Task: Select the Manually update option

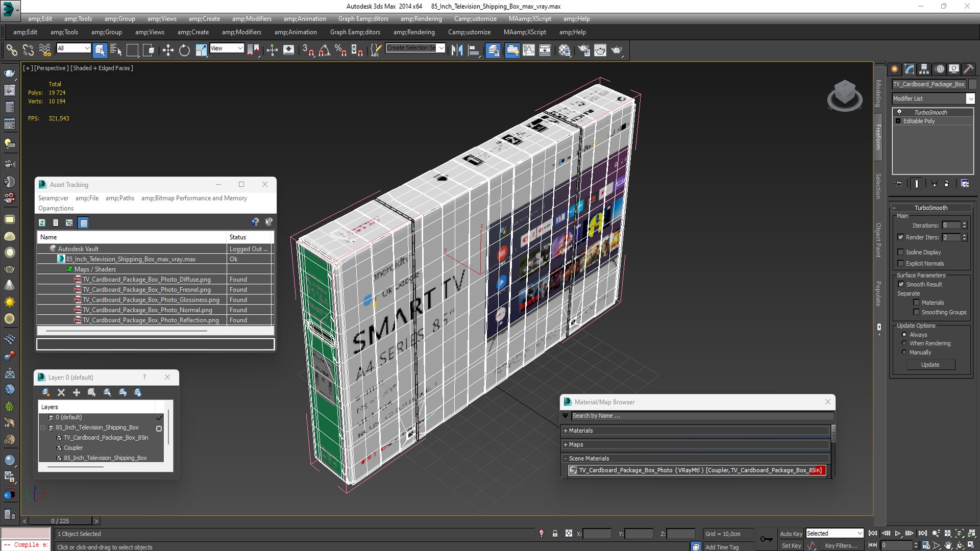Action: click(904, 353)
